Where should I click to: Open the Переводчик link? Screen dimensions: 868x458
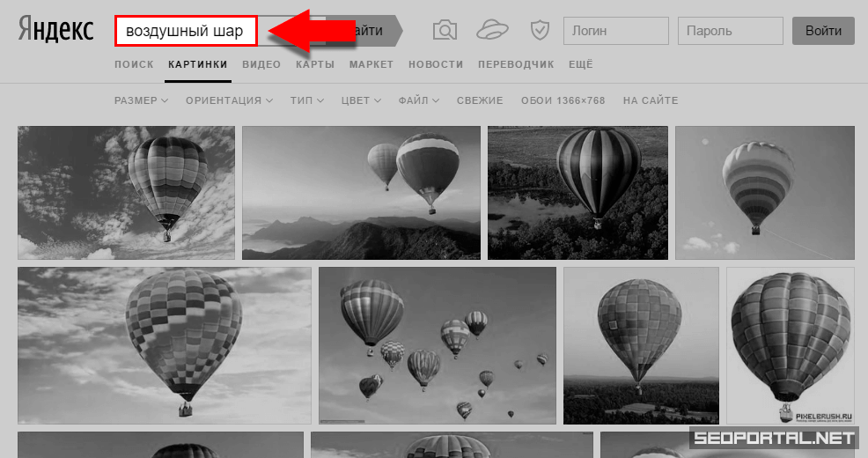tap(516, 64)
